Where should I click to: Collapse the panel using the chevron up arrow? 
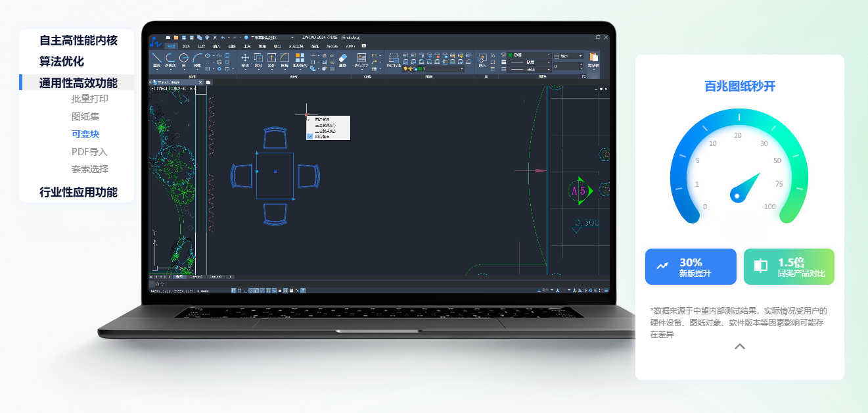[x=739, y=347]
